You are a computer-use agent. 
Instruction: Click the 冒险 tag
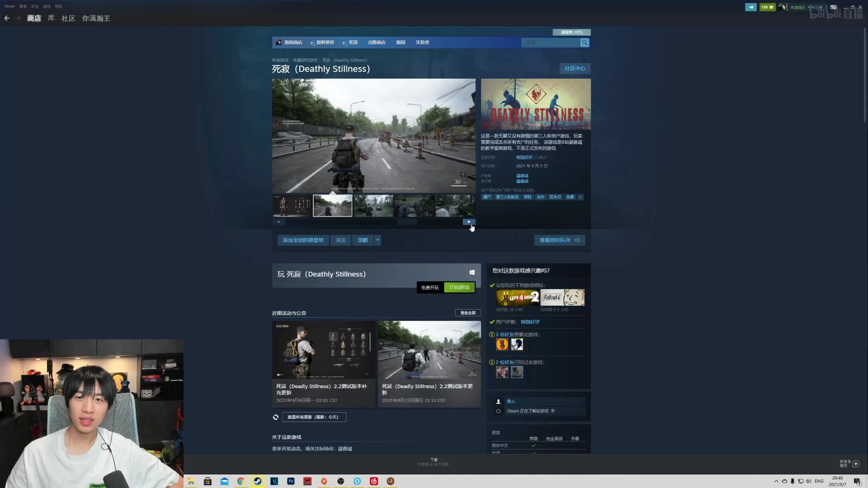pyautogui.click(x=528, y=197)
